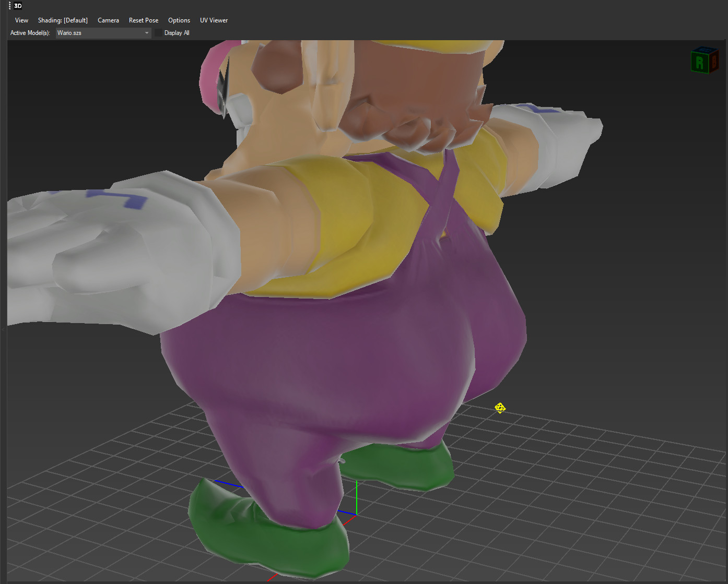
Task: Click the red B face of the navigation cube
Action: [714, 62]
